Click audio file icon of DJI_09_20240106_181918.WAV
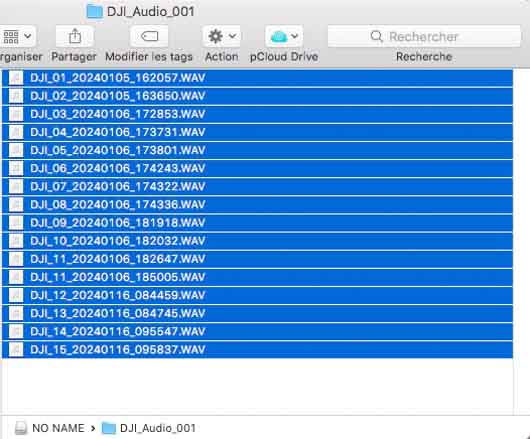The height and width of the screenshot is (439, 530). 16,223
